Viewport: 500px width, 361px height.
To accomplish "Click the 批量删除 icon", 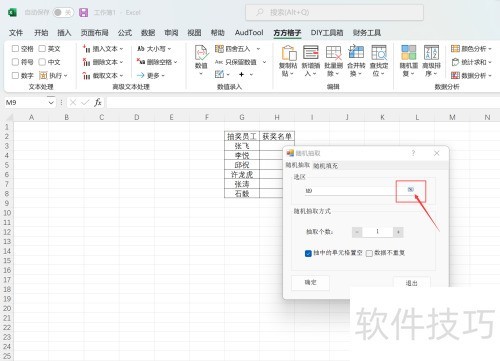I will point(333,53).
